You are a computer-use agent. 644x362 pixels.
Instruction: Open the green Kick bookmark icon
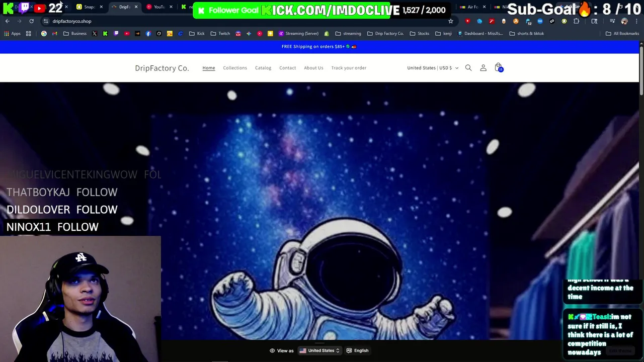(x=105, y=34)
